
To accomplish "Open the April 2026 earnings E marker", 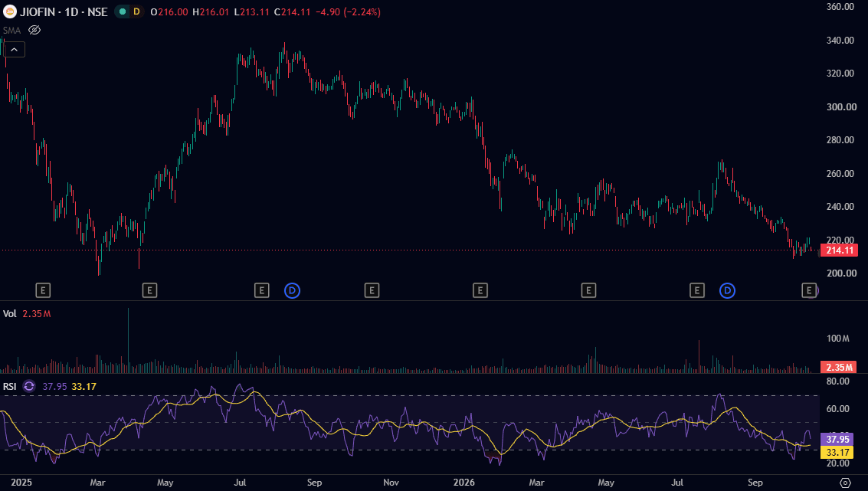I will click(588, 290).
